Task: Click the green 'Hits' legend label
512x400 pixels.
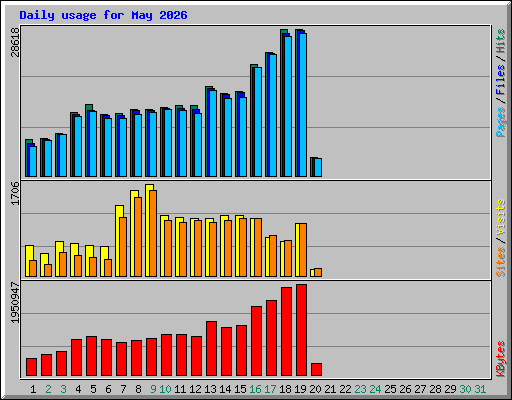Action: [500, 41]
